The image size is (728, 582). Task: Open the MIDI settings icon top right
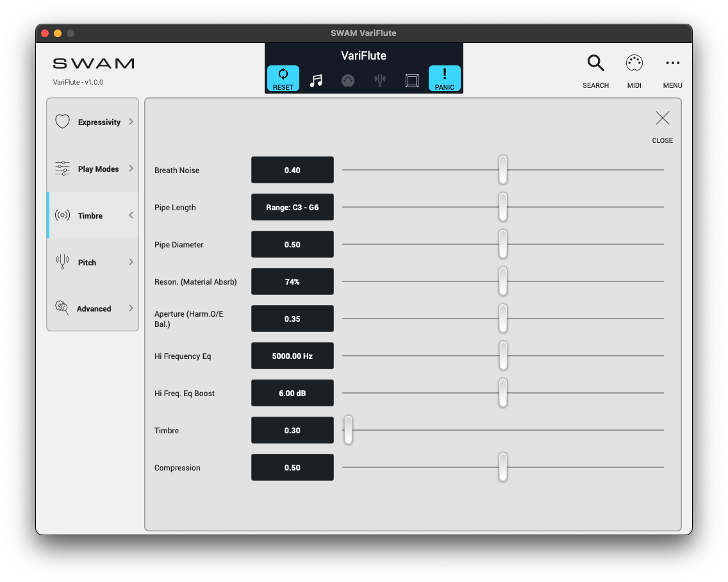point(634,72)
